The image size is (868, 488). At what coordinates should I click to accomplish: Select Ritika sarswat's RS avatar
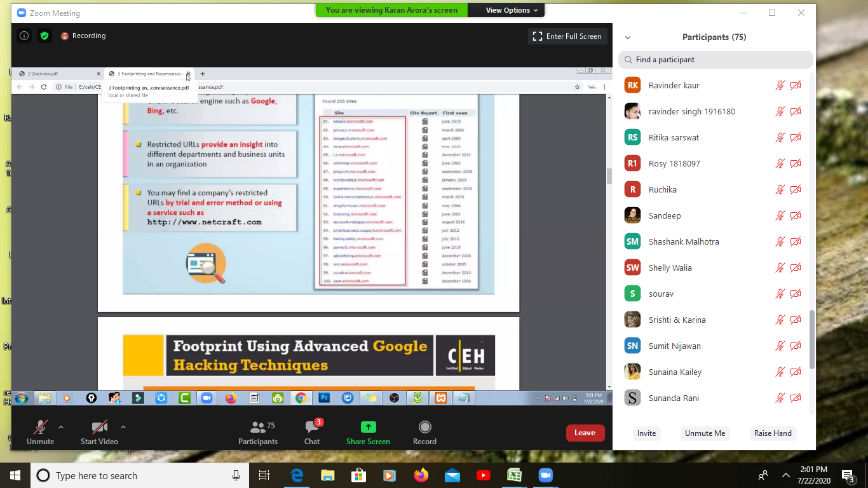632,137
